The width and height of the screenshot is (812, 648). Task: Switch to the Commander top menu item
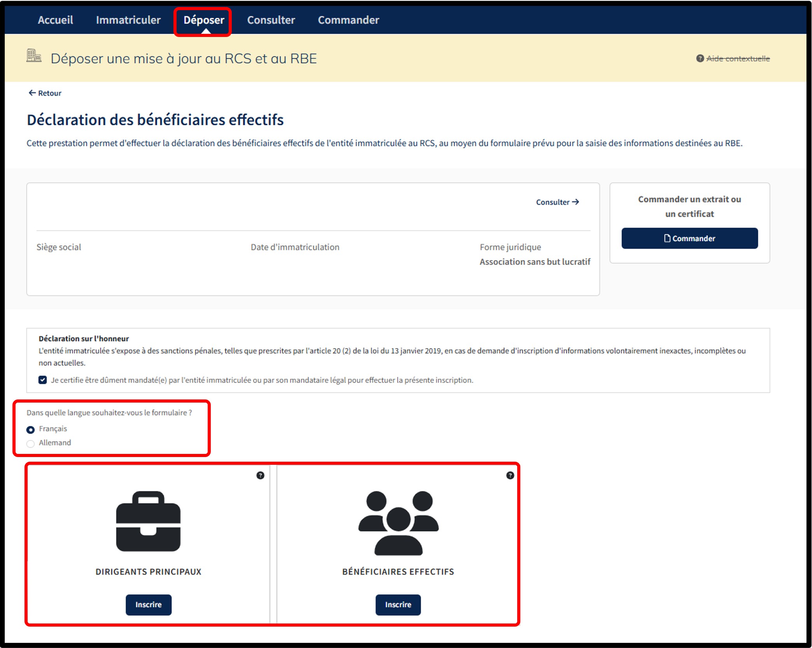pos(348,20)
